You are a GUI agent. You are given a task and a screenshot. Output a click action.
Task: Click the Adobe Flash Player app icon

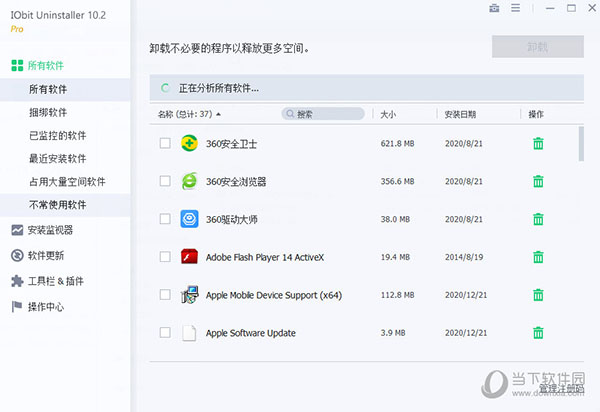189,257
